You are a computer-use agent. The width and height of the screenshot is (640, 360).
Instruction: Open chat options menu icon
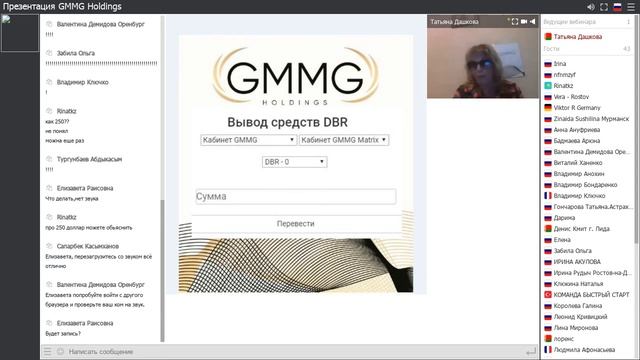pyautogui.click(x=48, y=351)
